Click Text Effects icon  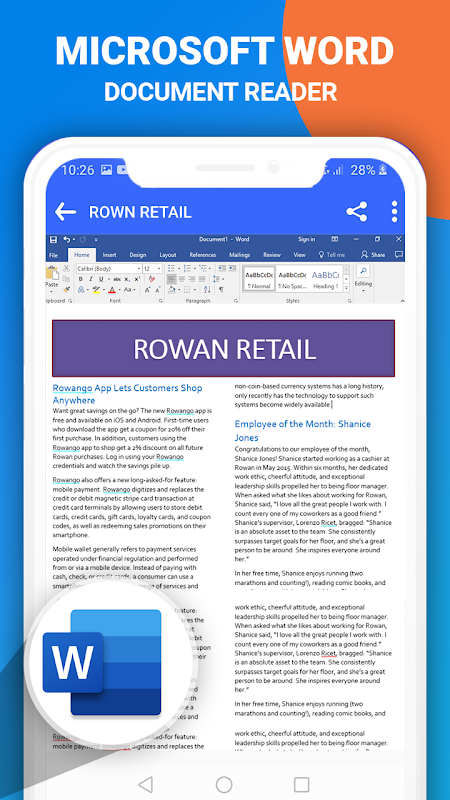click(x=81, y=290)
